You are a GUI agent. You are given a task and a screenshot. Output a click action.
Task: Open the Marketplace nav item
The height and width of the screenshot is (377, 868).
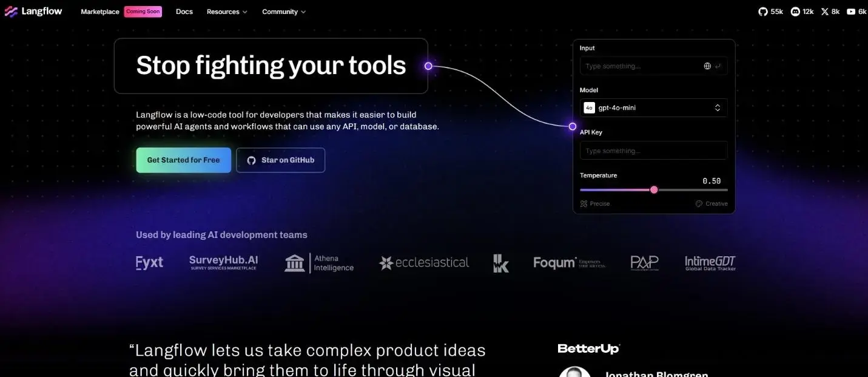[x=100, y=12]
